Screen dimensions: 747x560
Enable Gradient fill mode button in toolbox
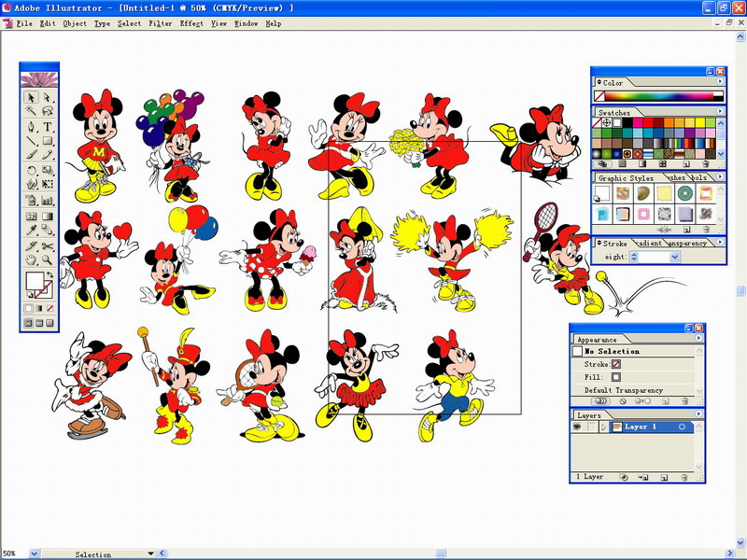coord(39,309)
